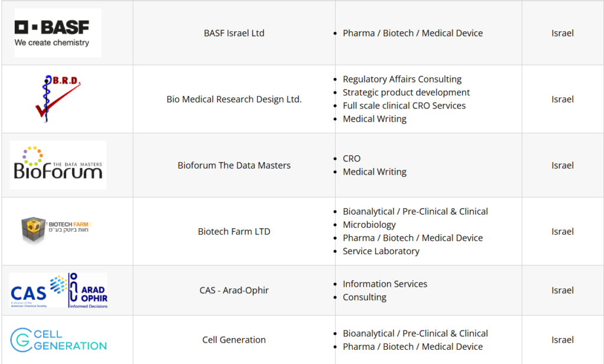Click the Cell Generation logo

point(58,340)
